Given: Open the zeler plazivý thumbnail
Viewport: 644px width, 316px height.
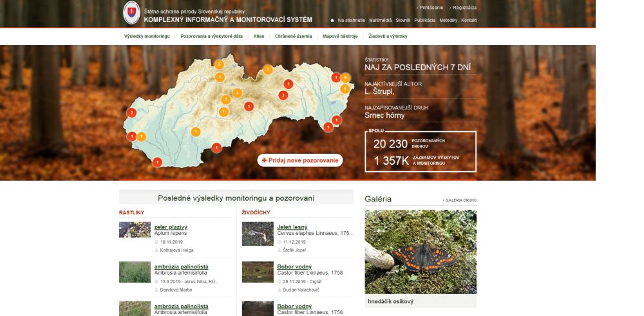Looking at the screenshot, I should [x=135, y=230].
